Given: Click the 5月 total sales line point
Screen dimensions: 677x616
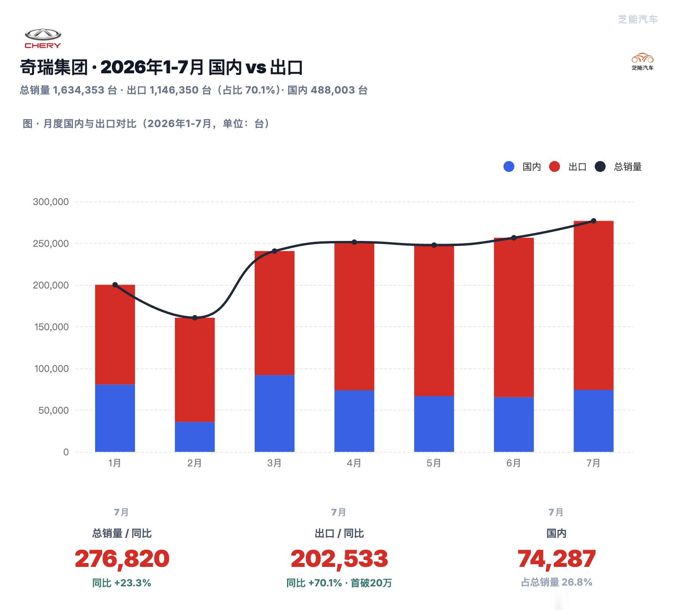Looking at the screenshot, I should pyautogui.click(x=434, y=245).
